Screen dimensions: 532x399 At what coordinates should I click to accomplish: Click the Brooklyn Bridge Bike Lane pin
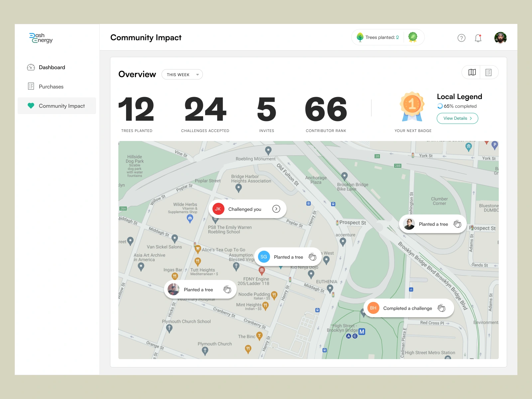point(344,176)
